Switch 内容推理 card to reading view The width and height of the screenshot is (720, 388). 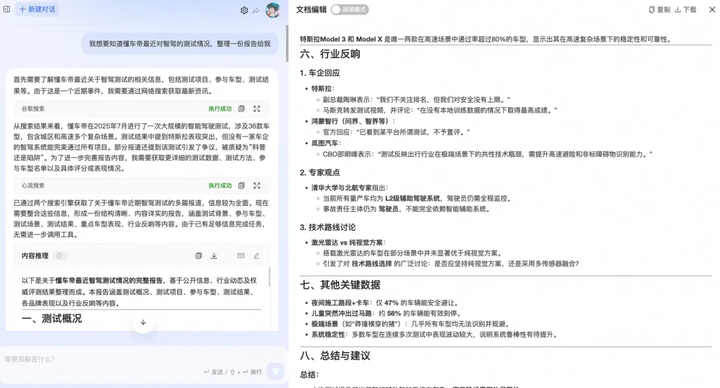(241, 256)
